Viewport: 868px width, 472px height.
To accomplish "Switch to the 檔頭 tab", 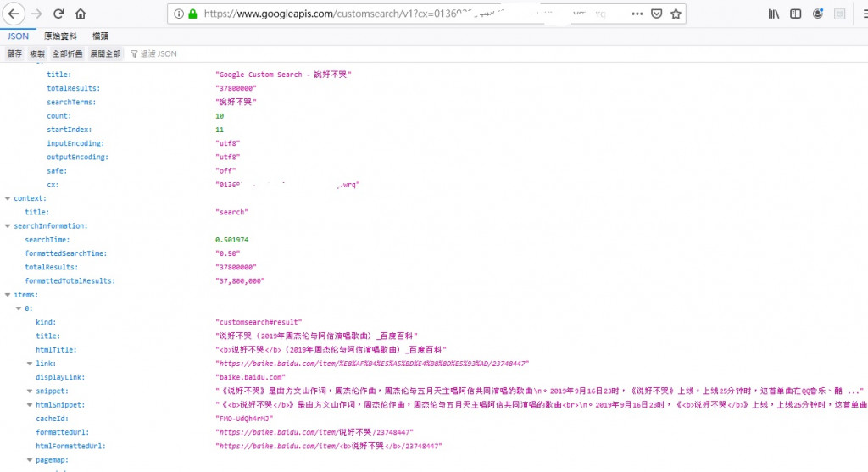I will 100,36.
